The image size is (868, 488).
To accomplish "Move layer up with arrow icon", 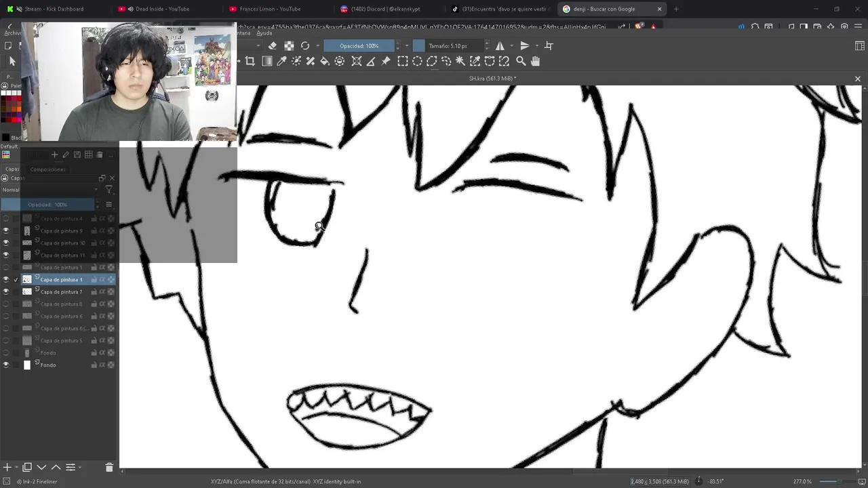I will 56,467.
